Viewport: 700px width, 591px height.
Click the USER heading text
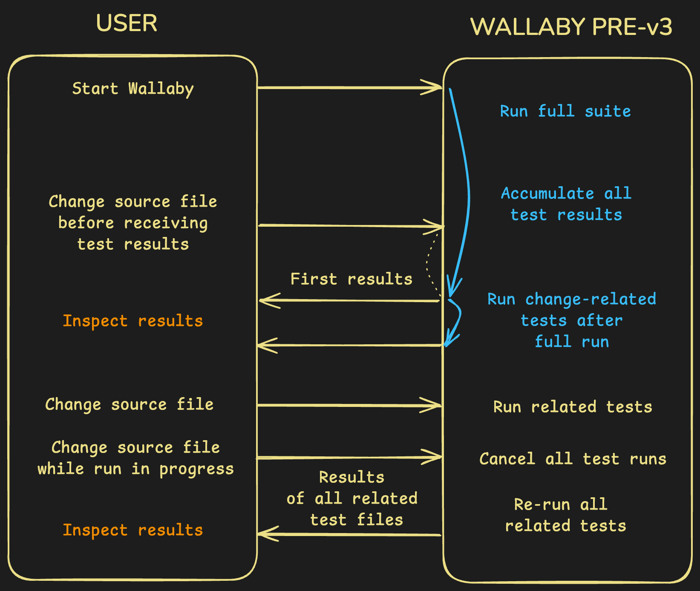127,23
